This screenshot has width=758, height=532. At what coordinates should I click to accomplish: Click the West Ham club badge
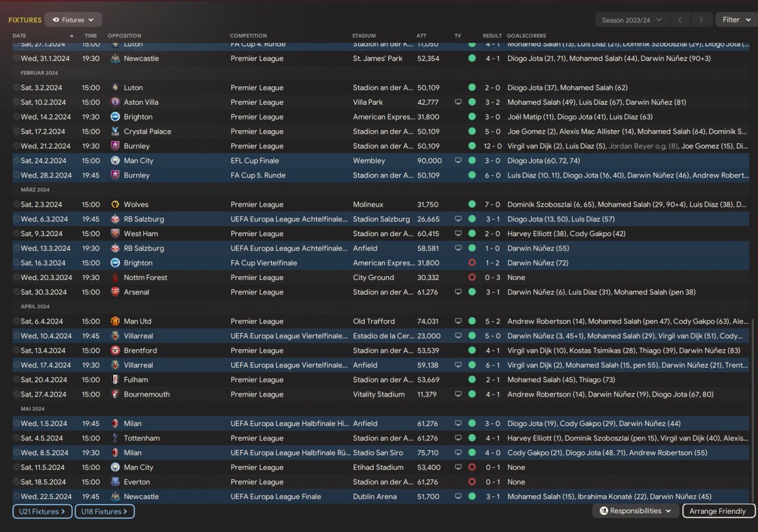pyautogui.click(x=115, y=234)
